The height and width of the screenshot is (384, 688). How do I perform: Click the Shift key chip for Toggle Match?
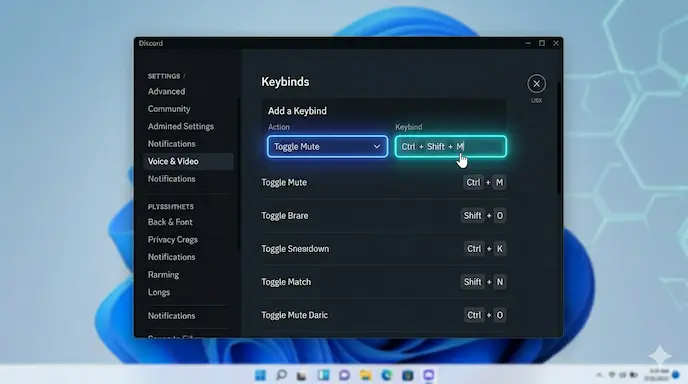pos(473,282)
